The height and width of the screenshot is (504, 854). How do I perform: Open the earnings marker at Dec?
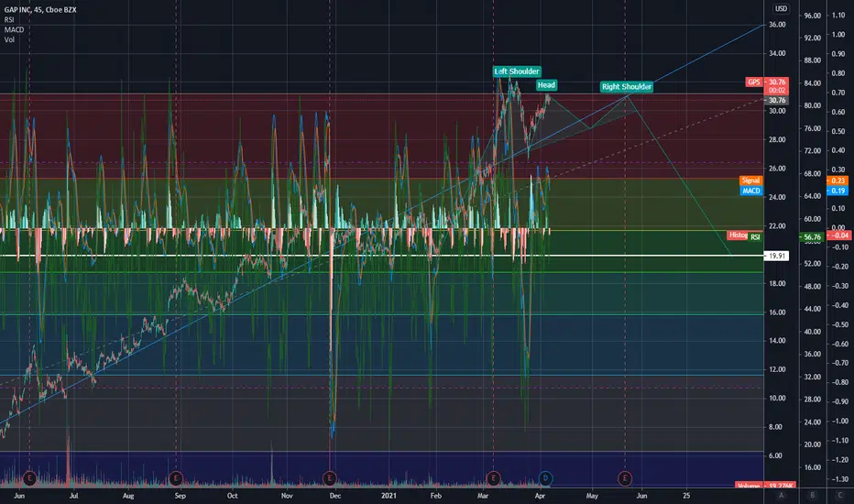click(330, 478)
